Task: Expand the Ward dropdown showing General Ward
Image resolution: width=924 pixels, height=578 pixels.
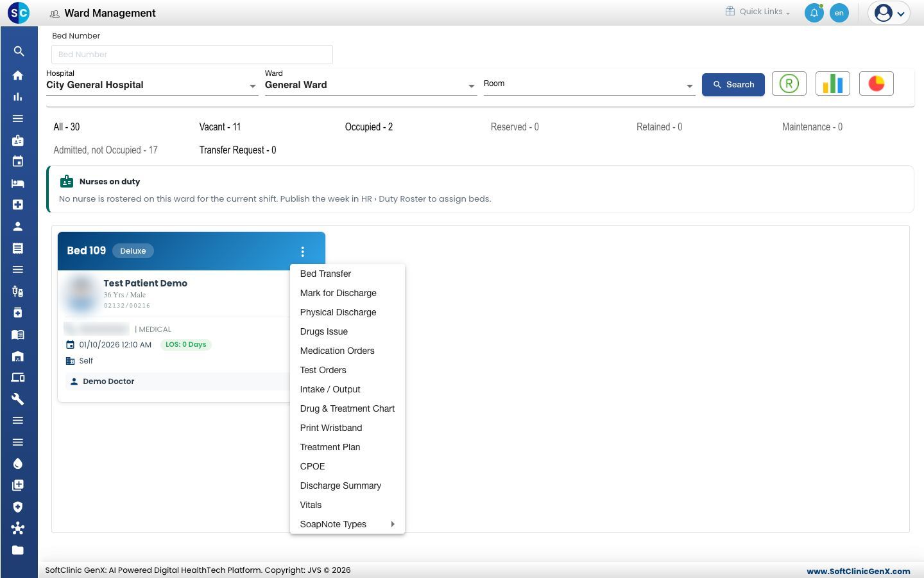Action: pos(370,85)
